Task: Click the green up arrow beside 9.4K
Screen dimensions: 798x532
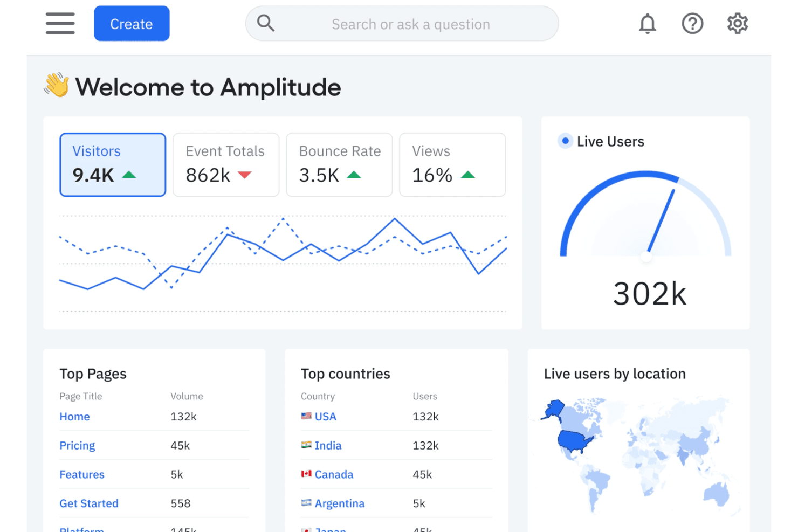Action: 129,175
